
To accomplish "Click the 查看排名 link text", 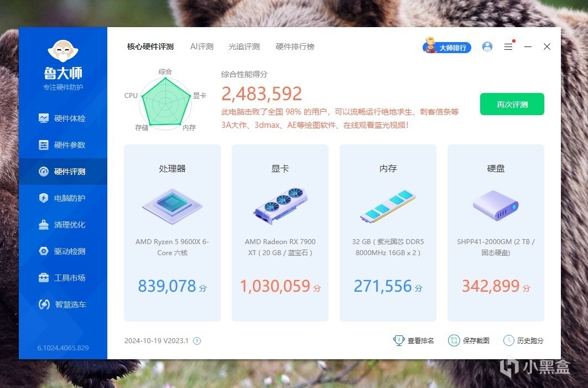I will pos(421,341).
